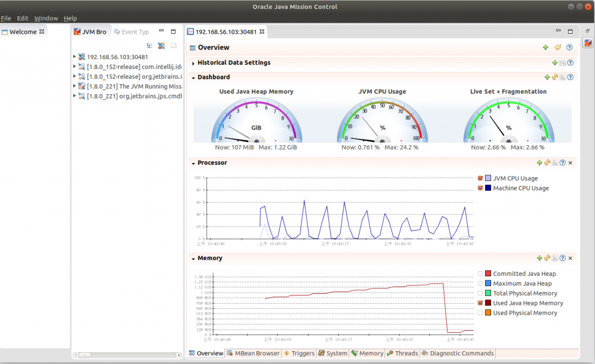Expand the Historical Data Settings section

tap(193, 63)
